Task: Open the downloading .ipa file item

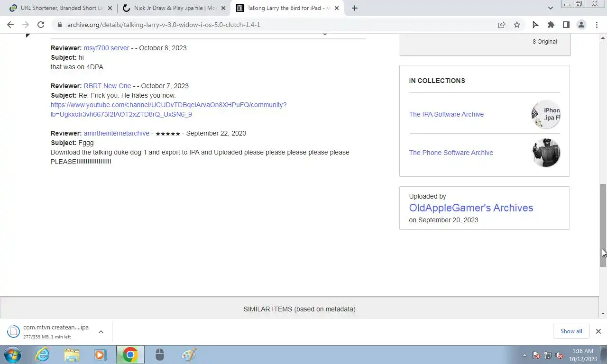Action: [48, 331]
